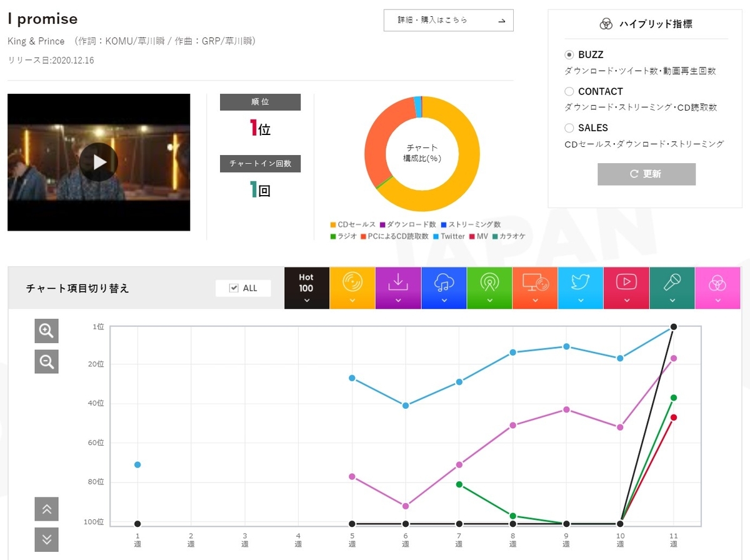Select the red music video play icon
Image resolution: width=750 pixels, height=560 pixels.
click(626, 287)
